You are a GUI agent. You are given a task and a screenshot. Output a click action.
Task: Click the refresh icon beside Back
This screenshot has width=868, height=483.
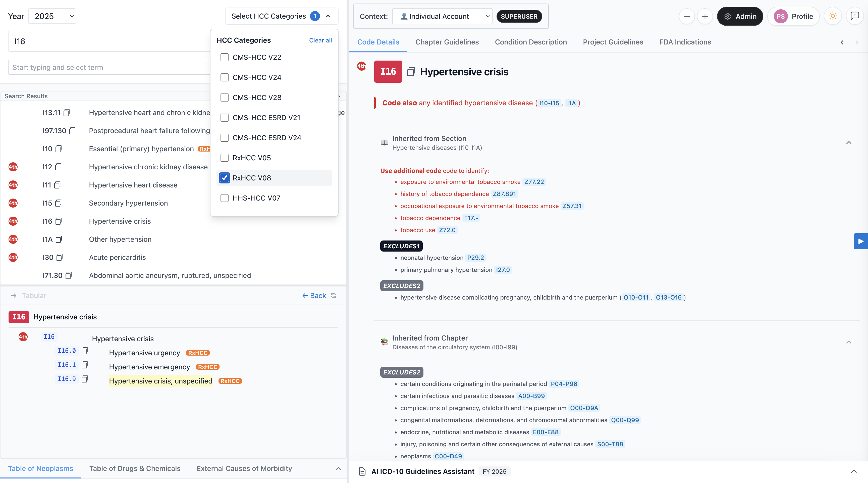point(334,296)
